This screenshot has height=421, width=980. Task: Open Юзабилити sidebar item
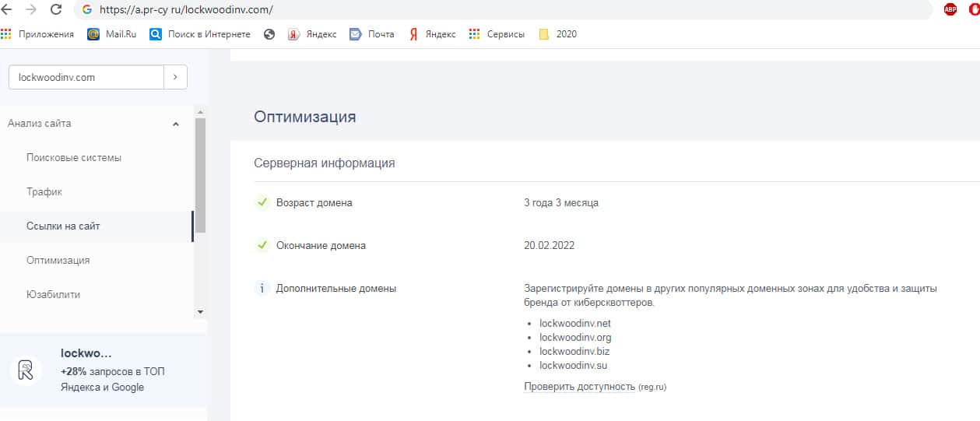pyautogui.click(x=53, y=295)
